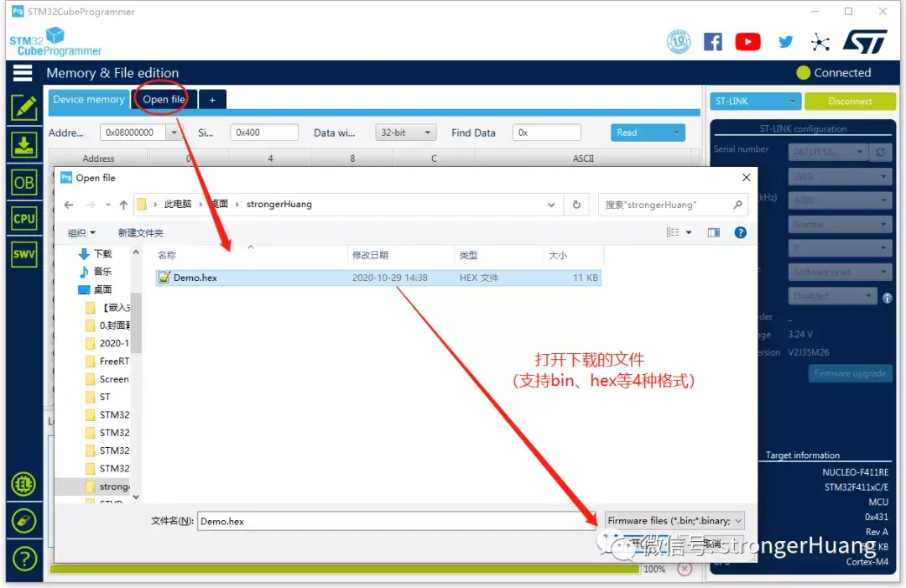Click 新建文件夹 new folder button
This screenshot has width=906, height=588.
140,233
